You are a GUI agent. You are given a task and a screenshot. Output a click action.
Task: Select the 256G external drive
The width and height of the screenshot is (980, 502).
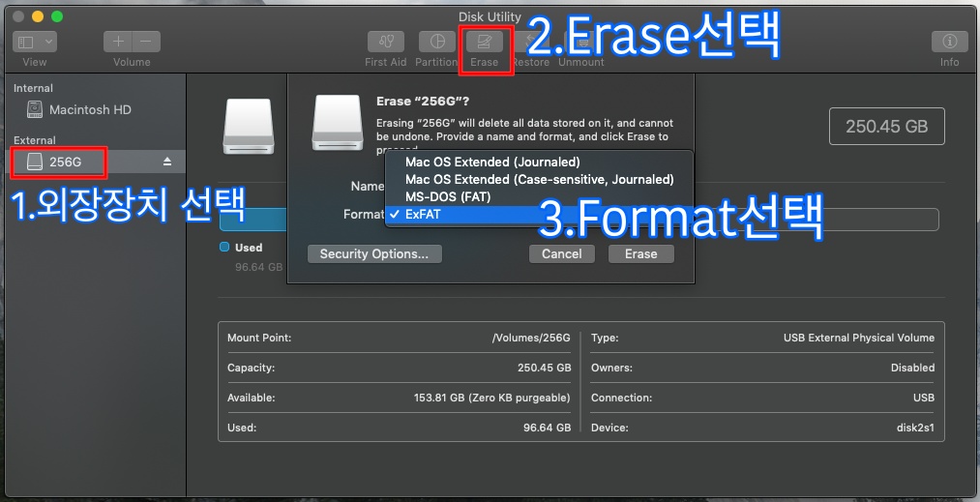(94, 162)
